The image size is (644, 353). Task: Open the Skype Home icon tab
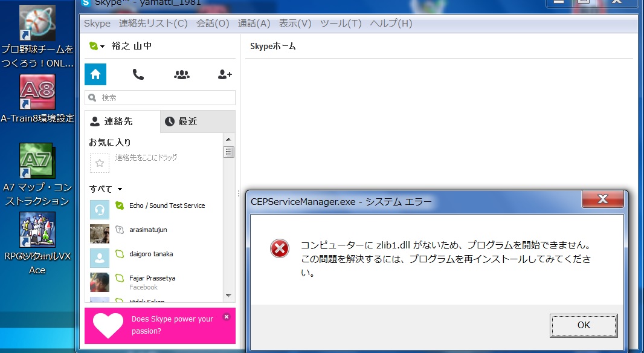95,74
